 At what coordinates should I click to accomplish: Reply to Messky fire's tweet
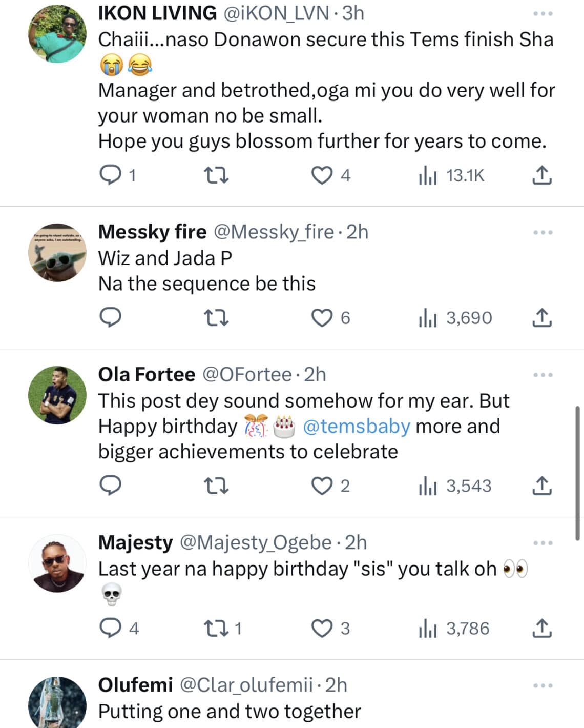click(x=110, y=318)
